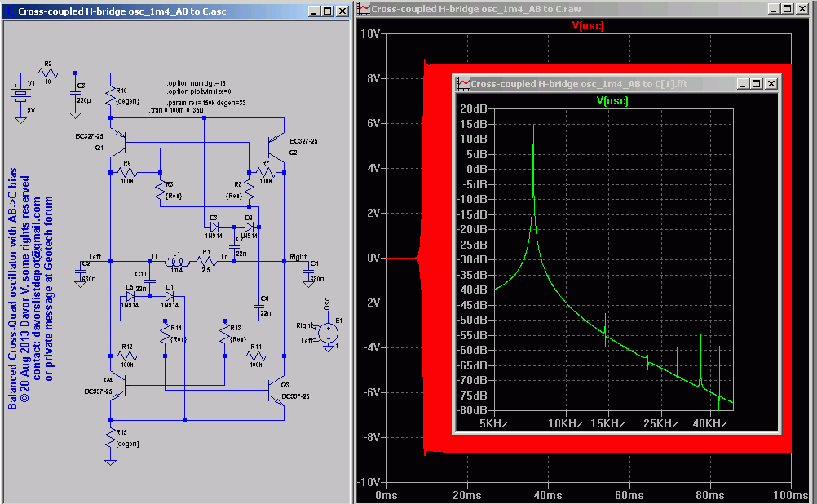The width and height of the screenshot is (817, 504).
Task: Open the waveform window's system menu icon
Action: tap(364, 7)
